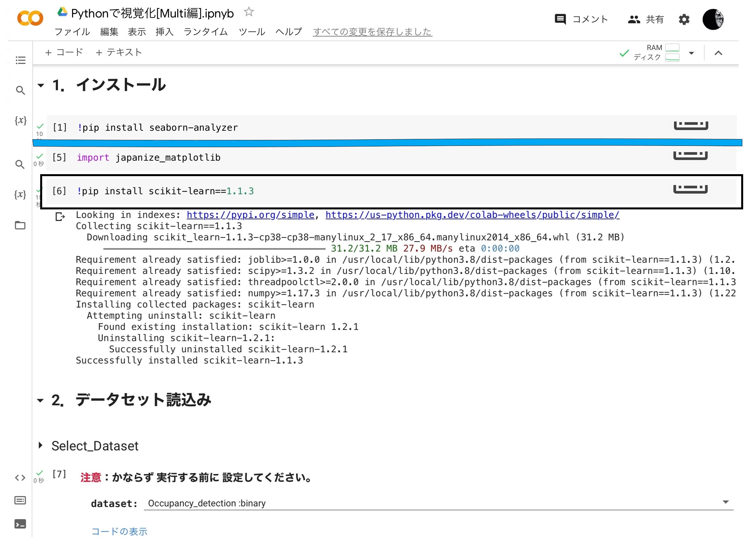
Task: Open the settings gear icon
Action: pos(684,19)
